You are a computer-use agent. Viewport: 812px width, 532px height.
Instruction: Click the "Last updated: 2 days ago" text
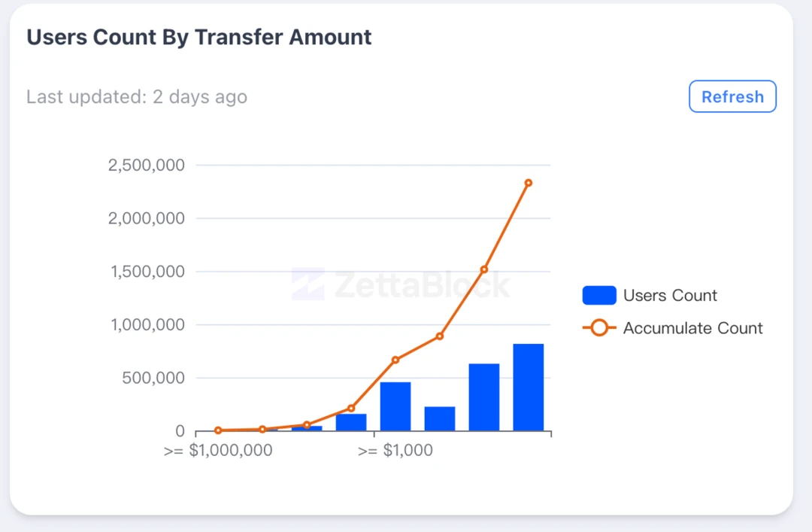coord(137,97)
